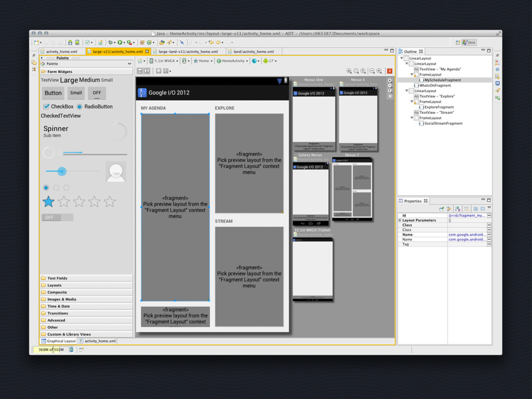Screen dimensions: 532x399
Task: Open the Palette view menu arrow
Action: 129,64
